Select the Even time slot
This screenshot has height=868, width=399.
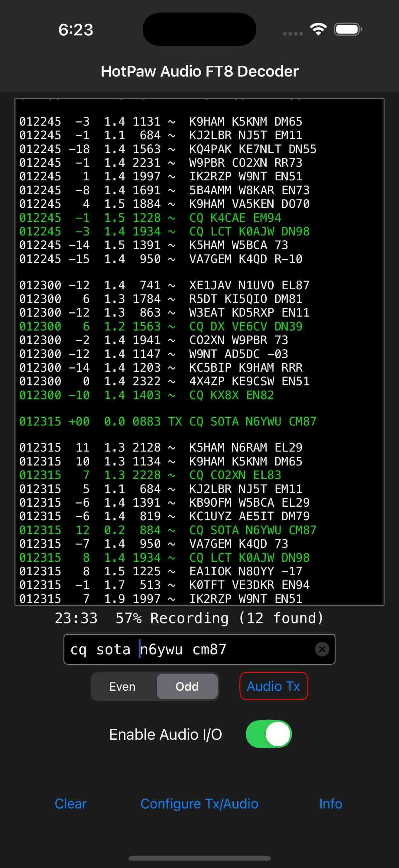122,686
